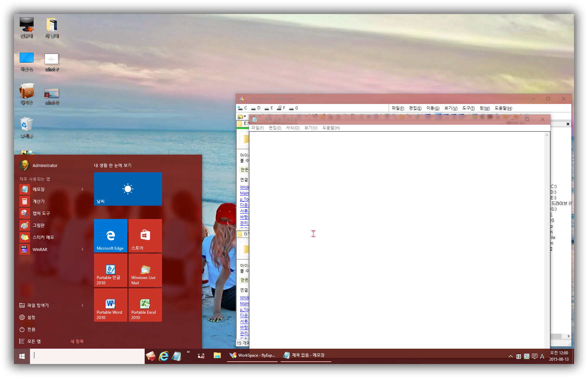The width and height of the screenshot is (588, 378).
Task: Open the Windows Live Mail tile
Action: click(x=145, y=270)
